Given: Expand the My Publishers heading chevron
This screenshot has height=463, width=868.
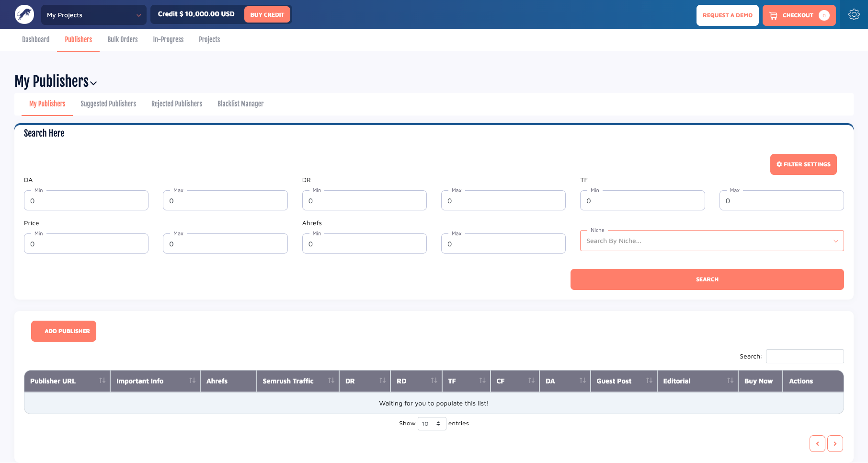Looking at the screenshot, I should (94, 83).
